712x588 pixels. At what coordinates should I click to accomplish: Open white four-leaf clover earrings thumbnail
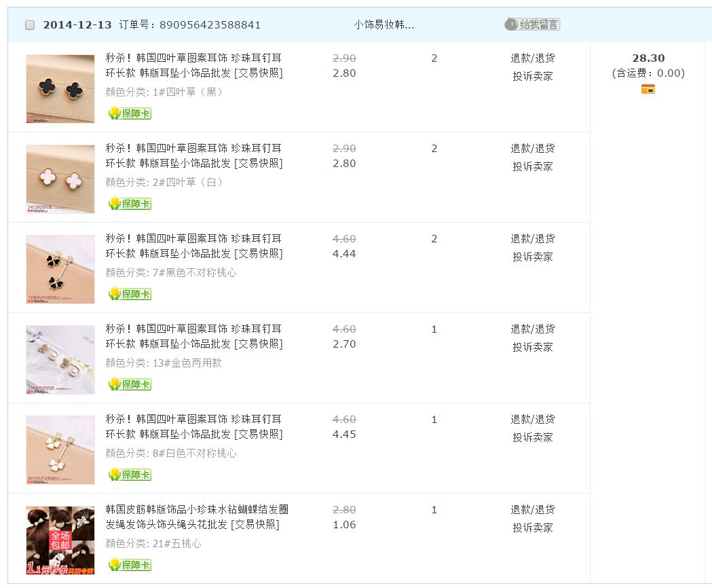(x=60, y=179)
